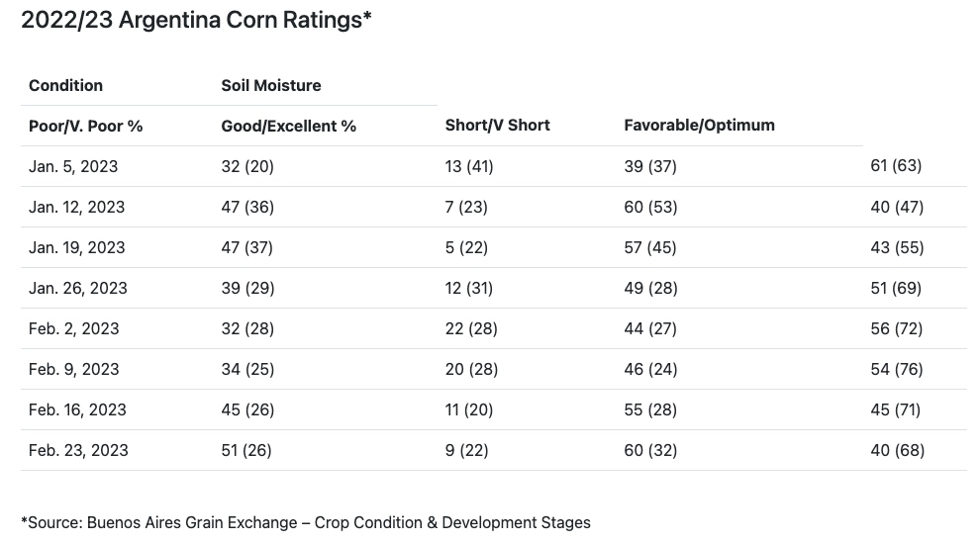
Task: Select the "Condition" column header
Action: 65,85
